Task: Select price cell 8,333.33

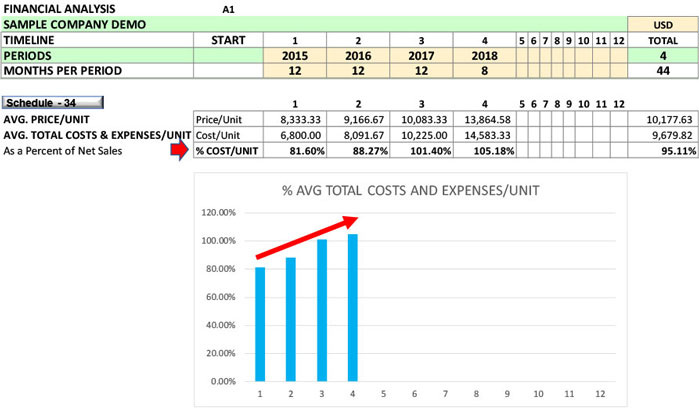Action: click(x=295, y=120)
